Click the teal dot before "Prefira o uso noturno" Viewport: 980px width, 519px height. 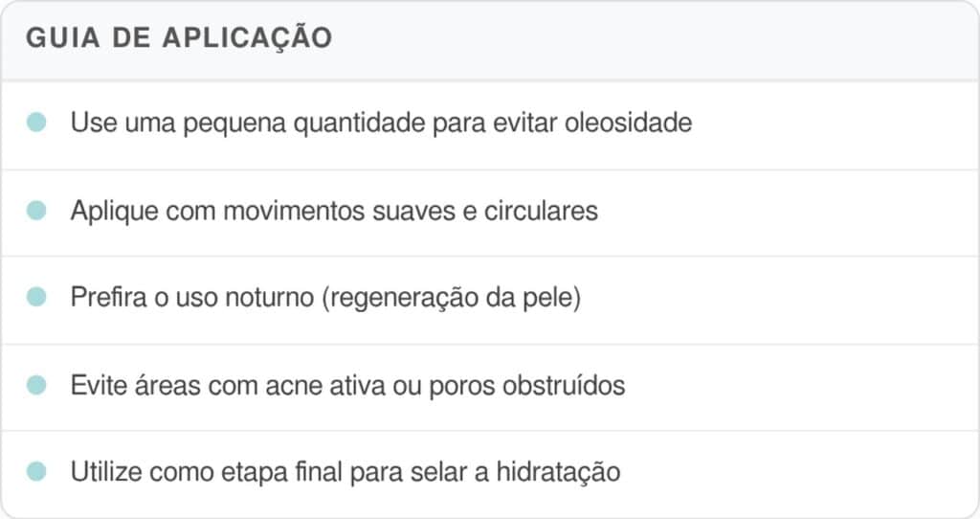coord(36,297)
